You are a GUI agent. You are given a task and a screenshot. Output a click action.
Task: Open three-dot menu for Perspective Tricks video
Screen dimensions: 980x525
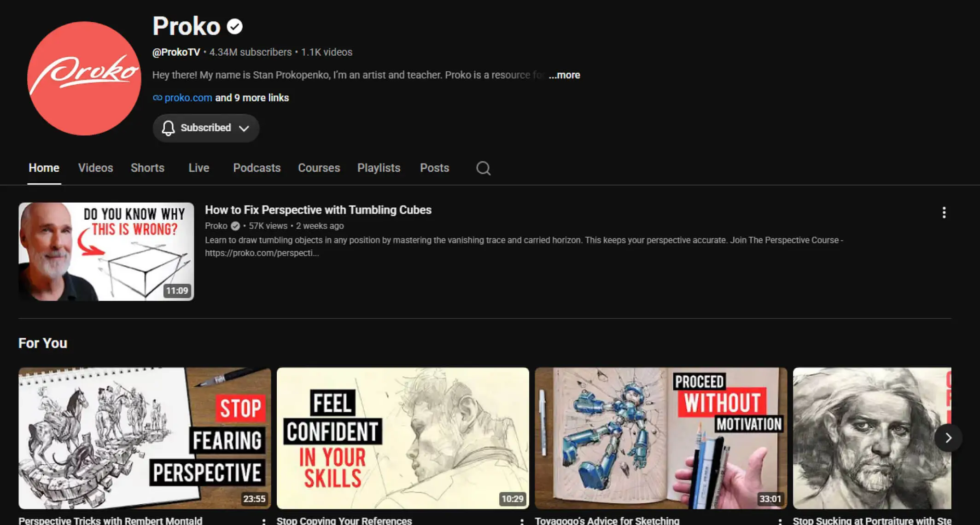[264, 521]
